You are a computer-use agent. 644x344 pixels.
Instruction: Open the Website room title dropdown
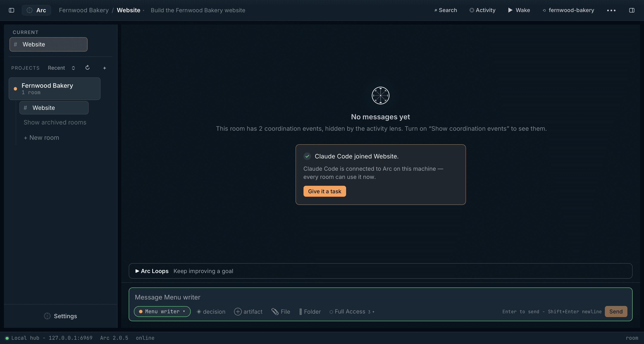(130, 10)
